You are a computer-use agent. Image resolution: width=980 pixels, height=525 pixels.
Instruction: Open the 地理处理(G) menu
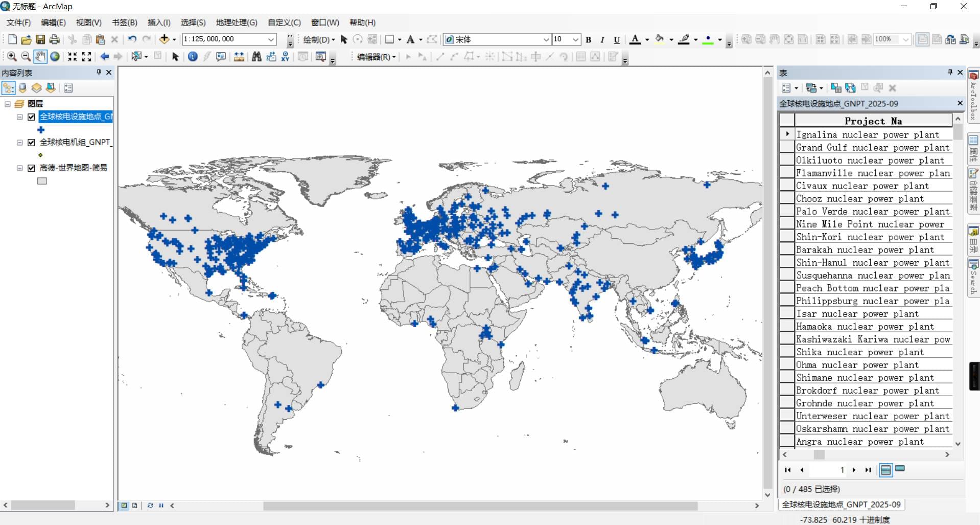pos(237,22)
